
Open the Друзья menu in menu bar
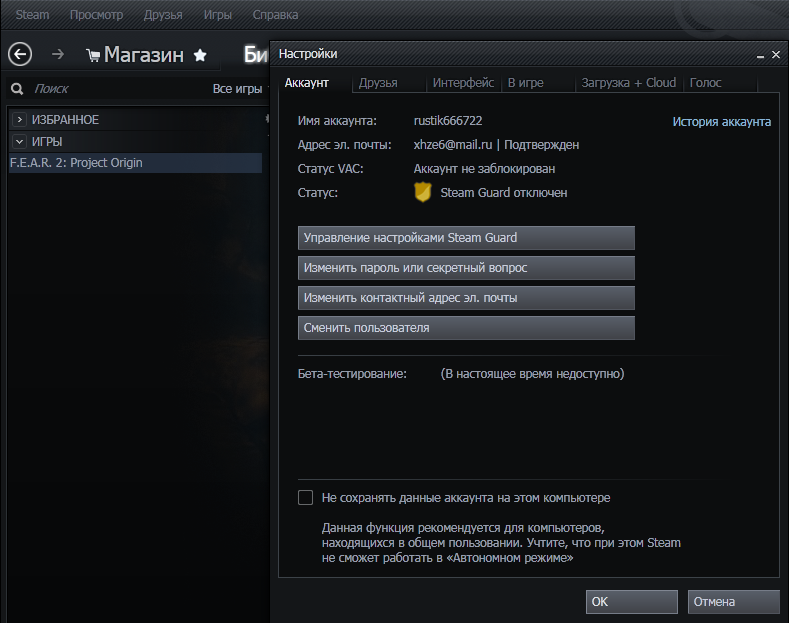click(163, 15)
